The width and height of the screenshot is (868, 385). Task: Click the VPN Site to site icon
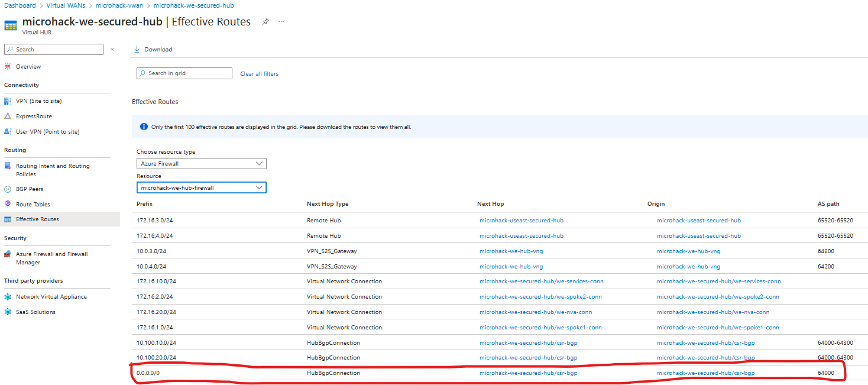tap(8, 101)
